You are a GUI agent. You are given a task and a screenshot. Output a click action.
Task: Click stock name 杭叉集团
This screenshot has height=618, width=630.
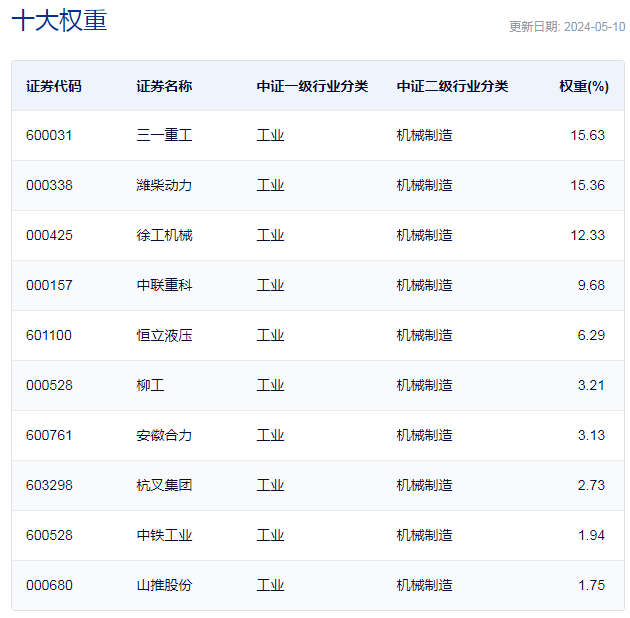click(x=164, y=485)
